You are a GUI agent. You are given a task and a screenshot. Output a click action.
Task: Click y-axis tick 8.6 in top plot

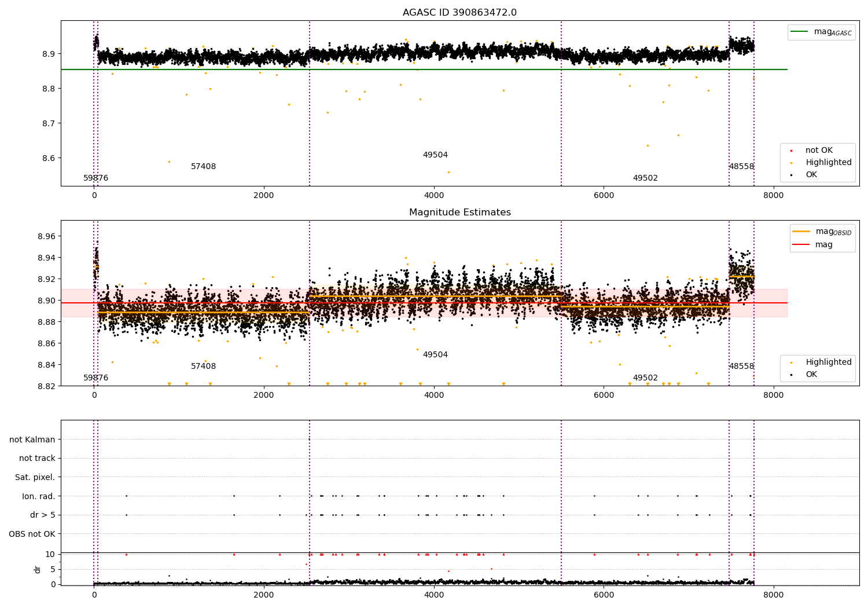coord(49,158)
